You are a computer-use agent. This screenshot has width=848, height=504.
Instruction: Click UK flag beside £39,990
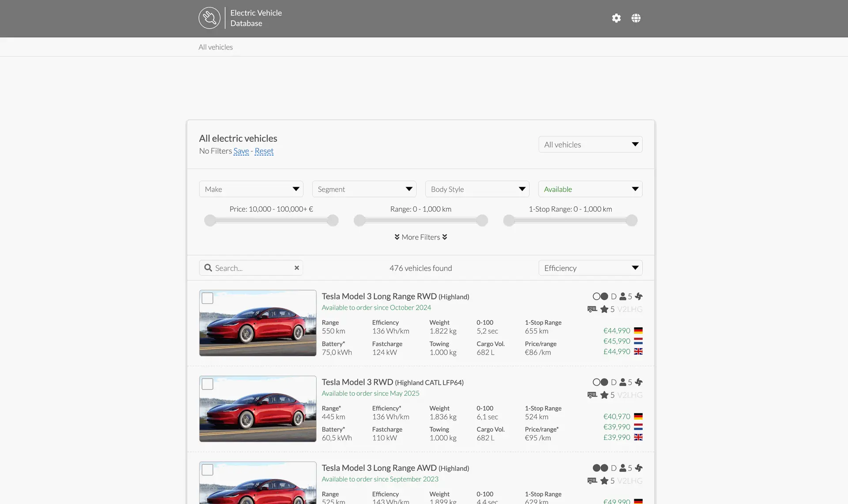point(638,437)
